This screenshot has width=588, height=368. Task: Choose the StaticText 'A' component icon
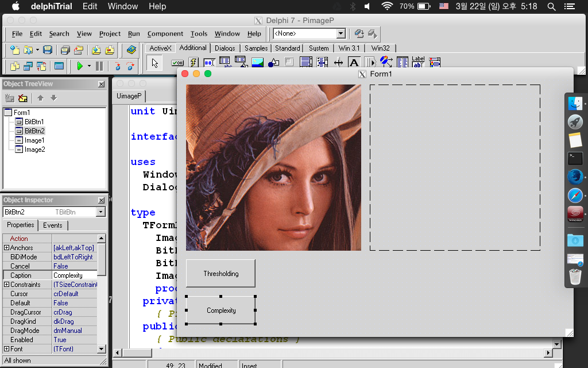pos(354,63)
